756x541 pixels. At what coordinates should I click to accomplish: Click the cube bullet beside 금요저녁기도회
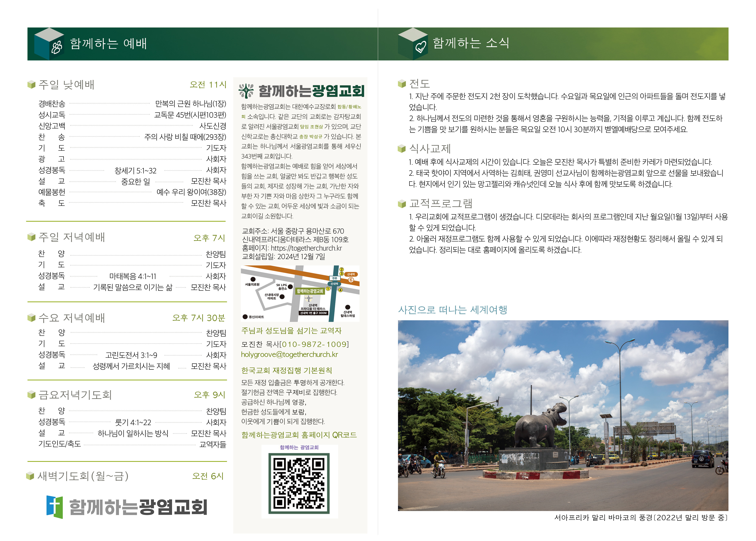point(31,395)
